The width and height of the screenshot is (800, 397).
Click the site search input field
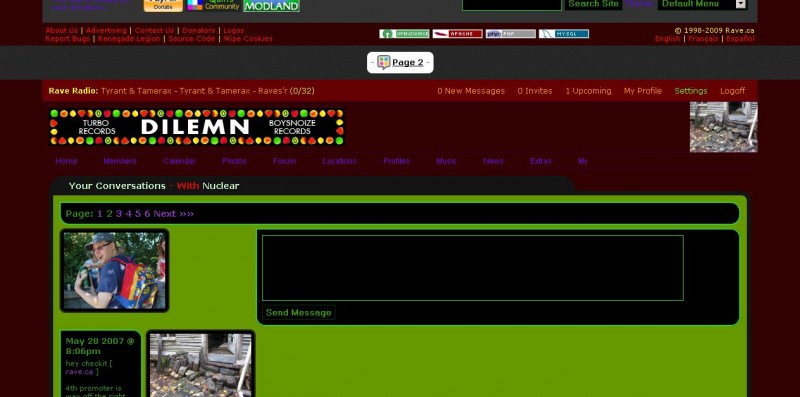coord(512,4)
